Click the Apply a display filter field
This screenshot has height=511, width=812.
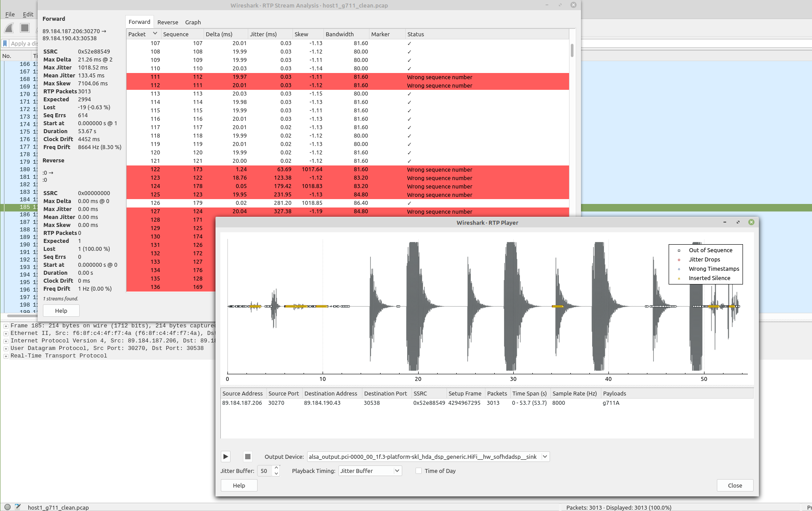pyautogui.click(x=23, y=43)
